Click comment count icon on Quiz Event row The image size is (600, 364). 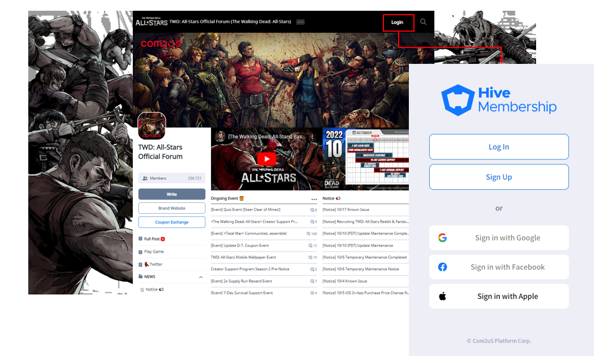click(312, 210)
